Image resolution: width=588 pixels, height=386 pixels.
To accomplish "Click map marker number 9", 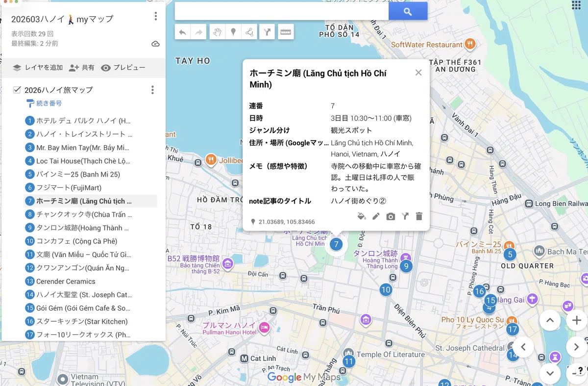I will (405, 266).
